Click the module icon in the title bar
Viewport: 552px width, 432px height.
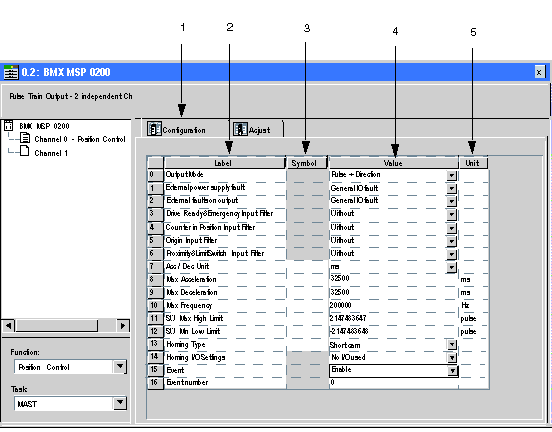click(x=11, y=72)
